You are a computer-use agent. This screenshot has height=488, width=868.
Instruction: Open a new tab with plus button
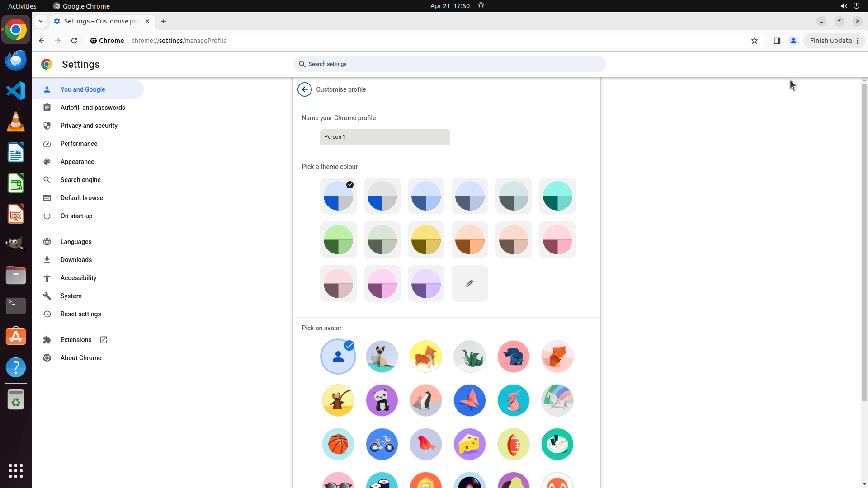click(x=164, y=21)
